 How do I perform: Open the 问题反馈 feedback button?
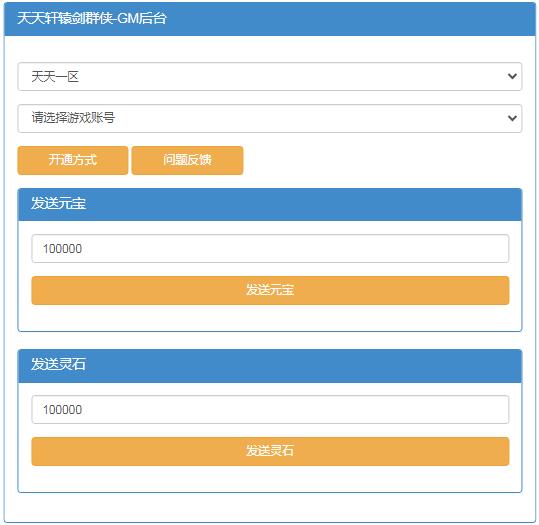[187, 160]
